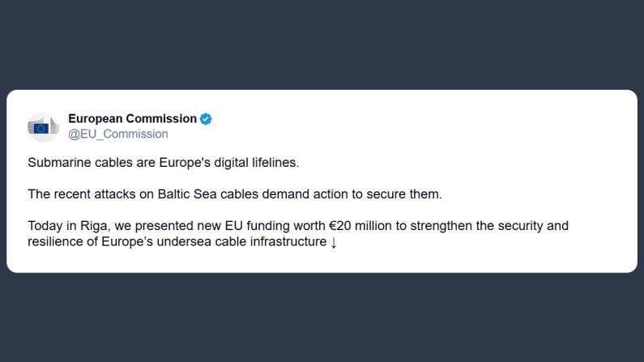Click the word "strengthen" in the tweet

coord(442,225)
